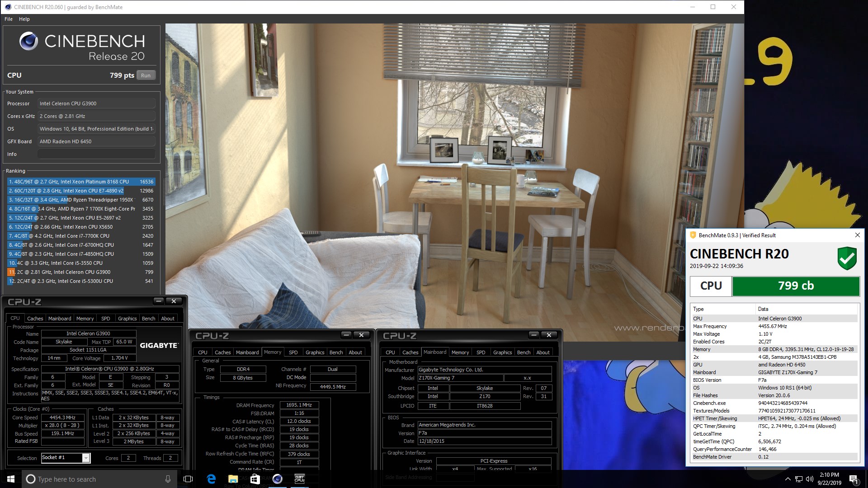Select CPU tab in CPU-Z motherboard window

390,352
